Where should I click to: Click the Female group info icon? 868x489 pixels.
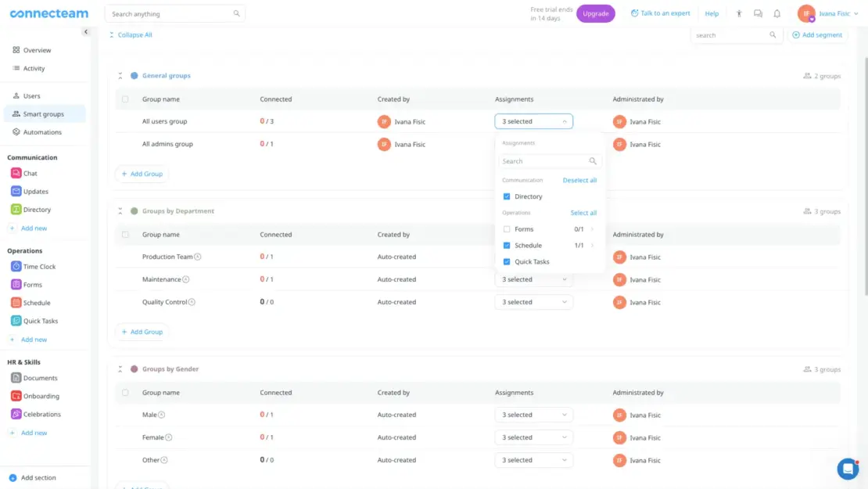pos(169,437)
